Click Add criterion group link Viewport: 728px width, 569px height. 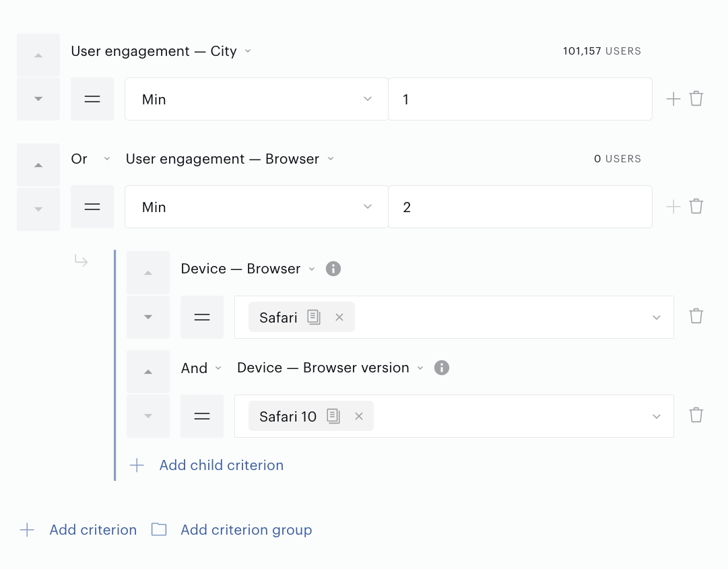[x=246, y=529]
